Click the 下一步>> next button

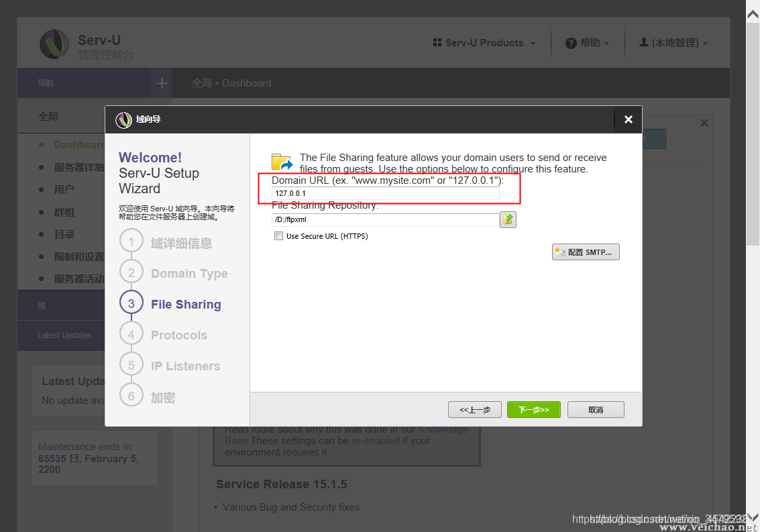point(534,410)
